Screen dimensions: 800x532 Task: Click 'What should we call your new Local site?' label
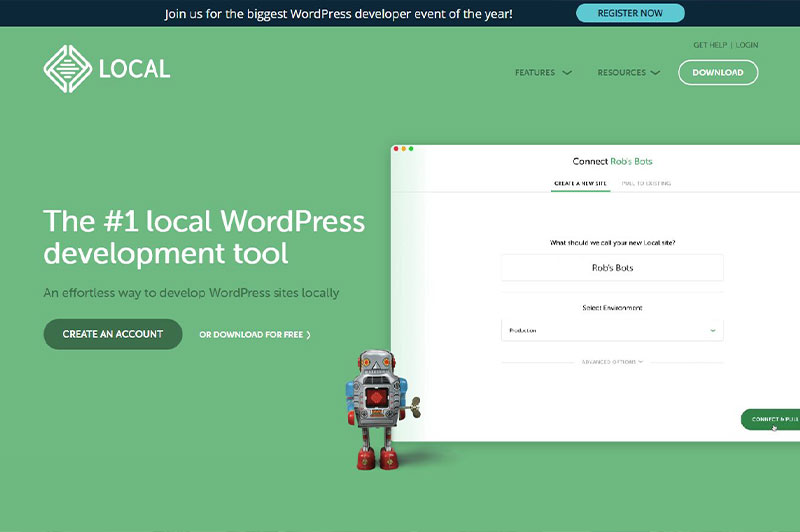pyautogui.click(x=612, y=243)
